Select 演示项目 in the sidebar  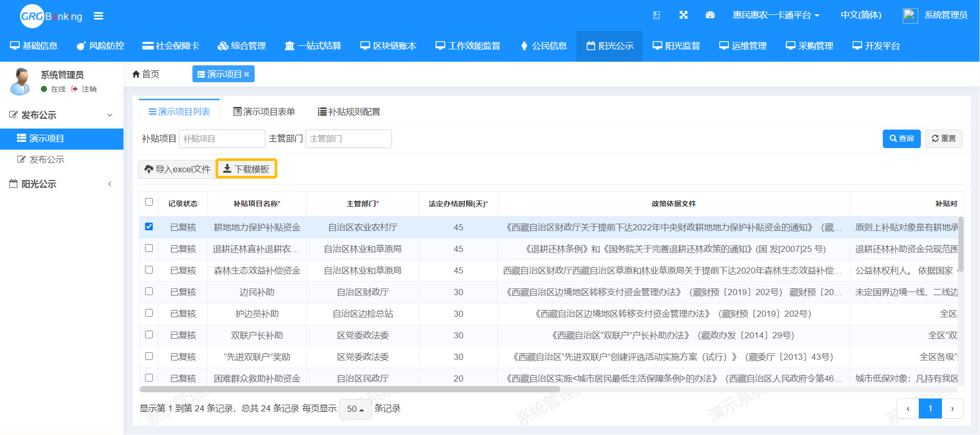click(x=62, y=138)
